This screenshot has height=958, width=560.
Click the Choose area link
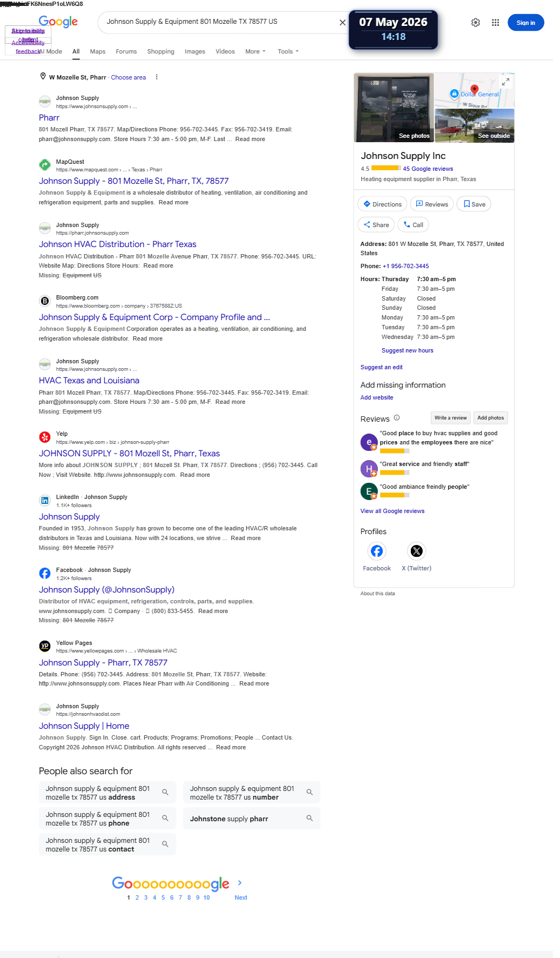point(128,77)
